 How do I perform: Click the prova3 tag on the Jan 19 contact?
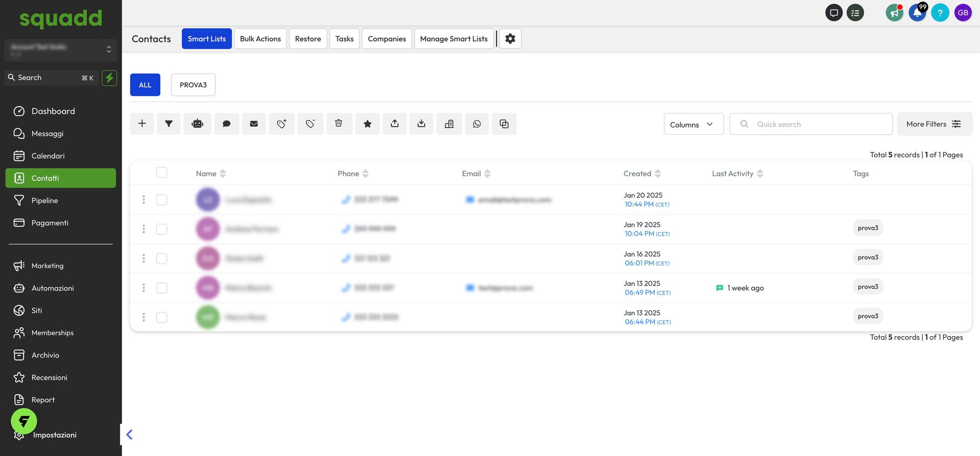click(868, 228)
